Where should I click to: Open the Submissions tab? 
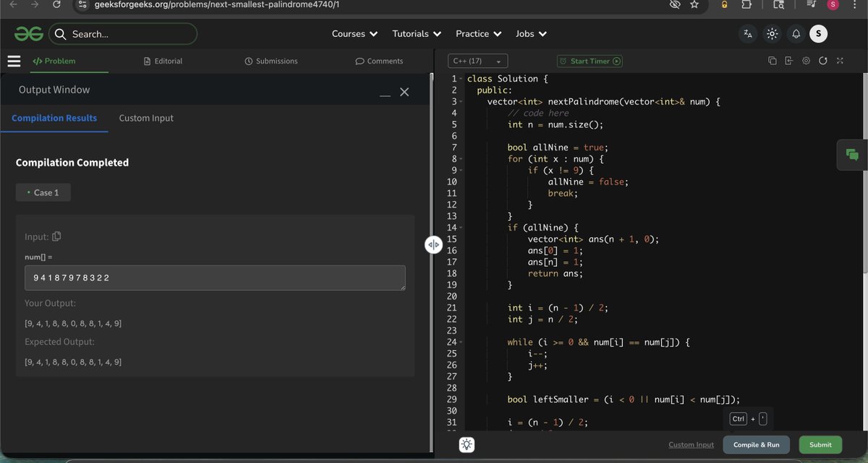pos(271,61)
